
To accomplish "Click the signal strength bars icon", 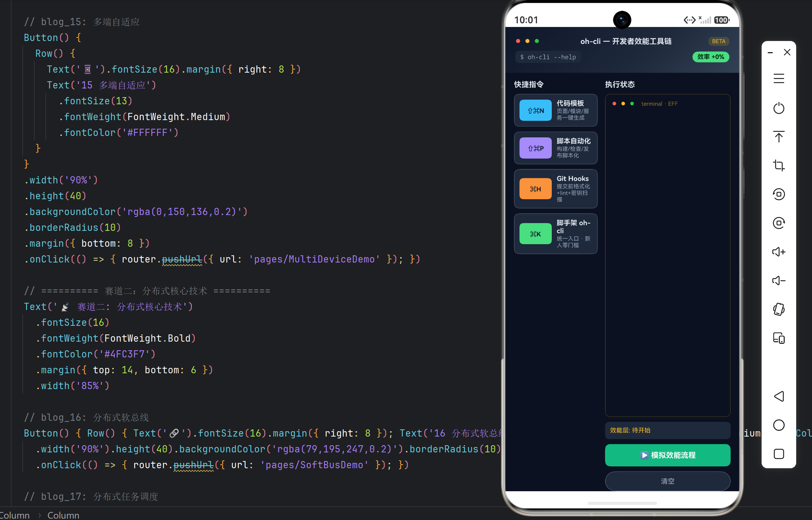I will click(x=705, y=20).
